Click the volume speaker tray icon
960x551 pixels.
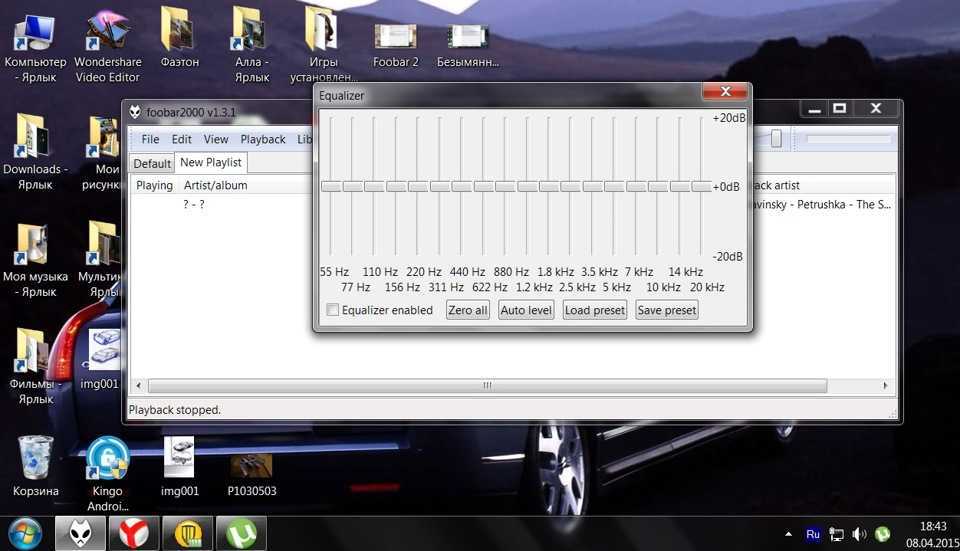coord(859,535)
